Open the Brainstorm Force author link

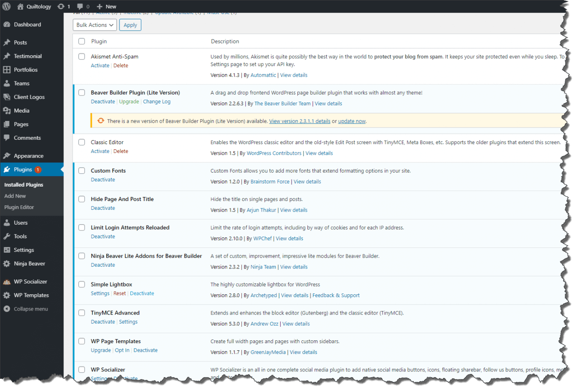click(270, 181)
